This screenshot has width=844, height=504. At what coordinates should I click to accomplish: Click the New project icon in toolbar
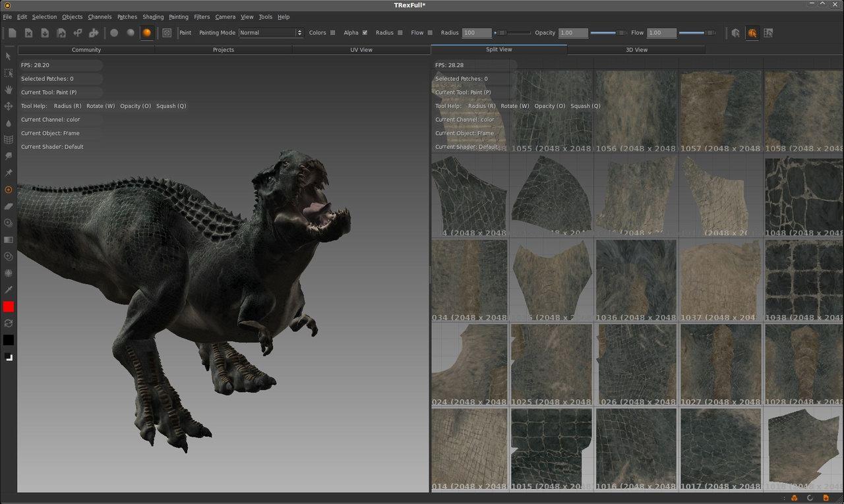pyautogui.click(x=12, y=32)
